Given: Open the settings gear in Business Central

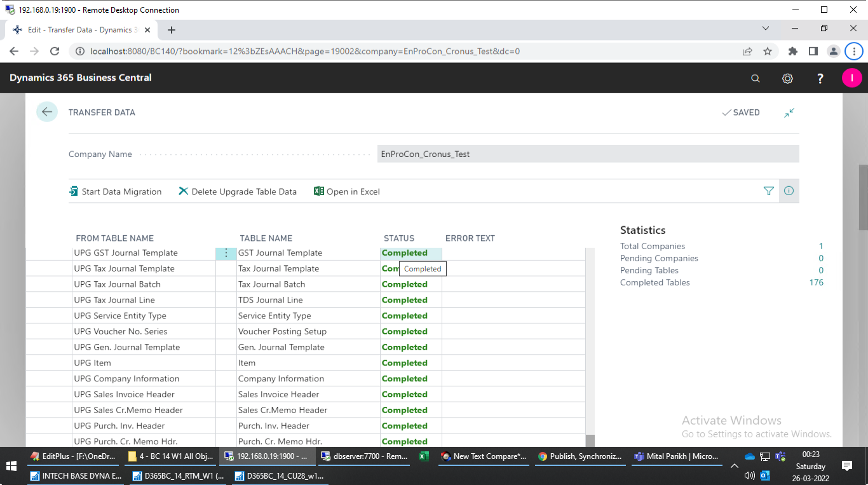Looking at the screenshot, I should point(787,78).
